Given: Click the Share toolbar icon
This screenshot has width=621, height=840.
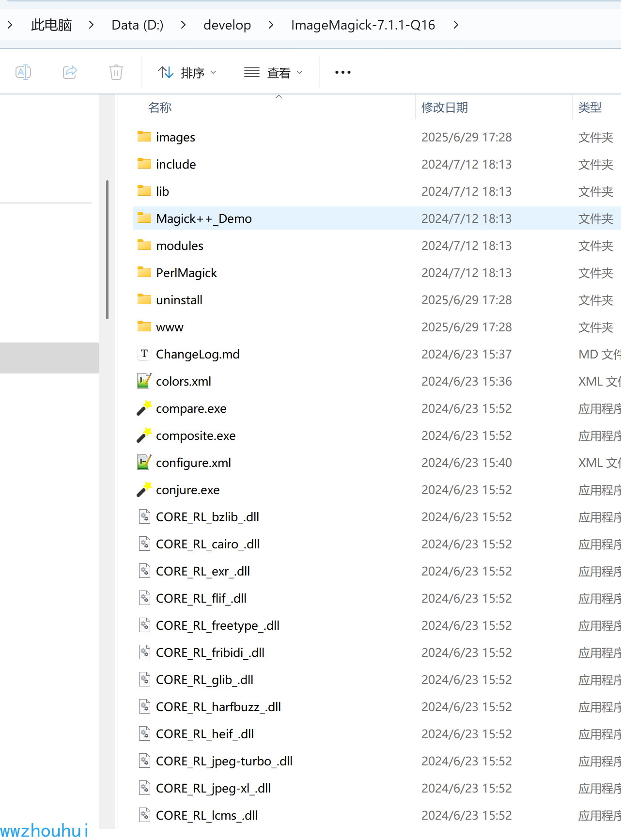Looking at the screenshot, I should (70, 73).
